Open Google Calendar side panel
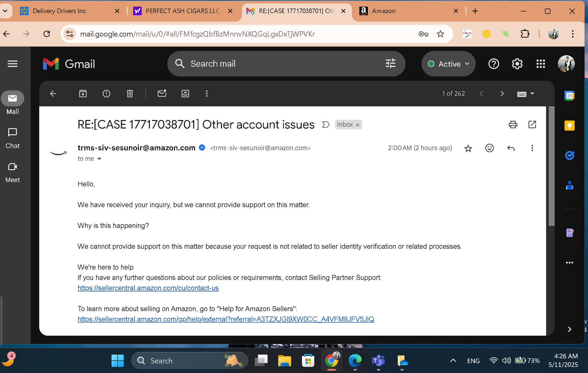The height and width of the screenshot is (373, 588). click(570, 95)
